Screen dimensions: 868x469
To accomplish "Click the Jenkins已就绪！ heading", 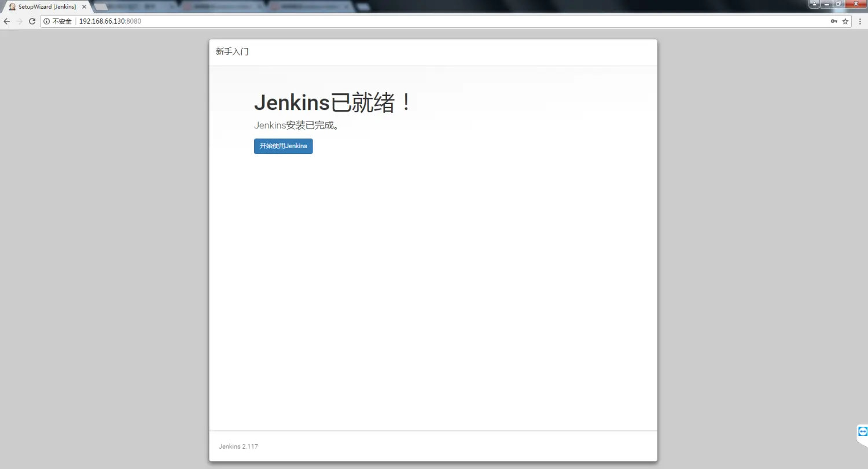I will pyautogui.click(x=333, y=103).
